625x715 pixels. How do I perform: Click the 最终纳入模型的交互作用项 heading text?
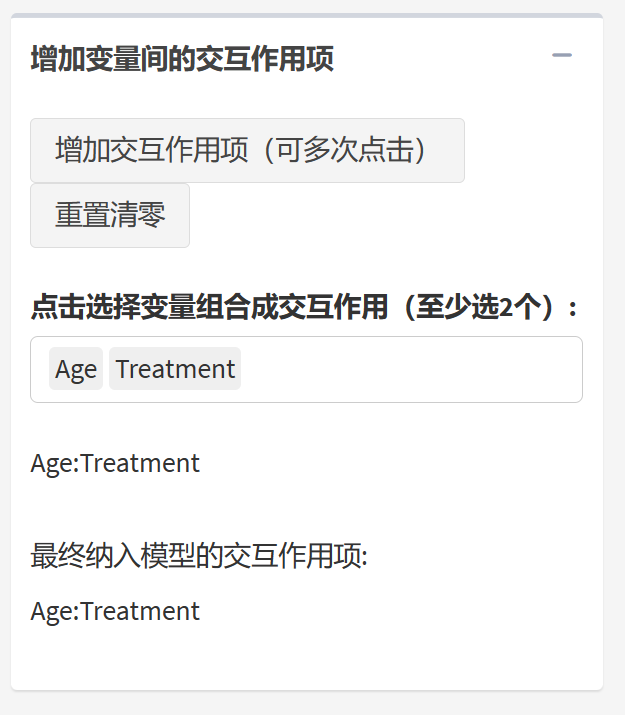point(199,555)
